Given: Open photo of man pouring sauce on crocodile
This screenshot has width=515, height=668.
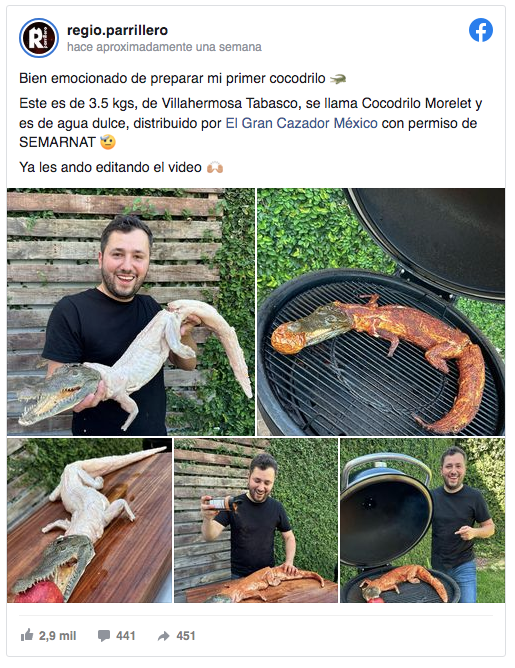Looking at the screenshot, I should 256,520.
